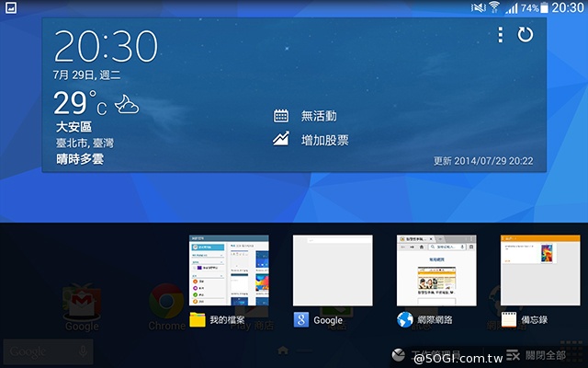Tap the blue Google search app icon
588x368 pixels.
[x=301, y=319]
